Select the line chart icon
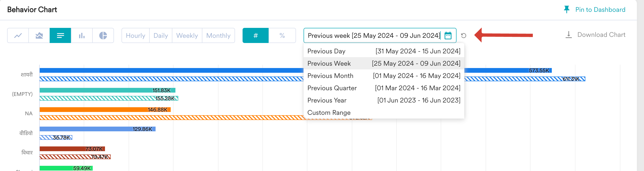 click(18, 35)
